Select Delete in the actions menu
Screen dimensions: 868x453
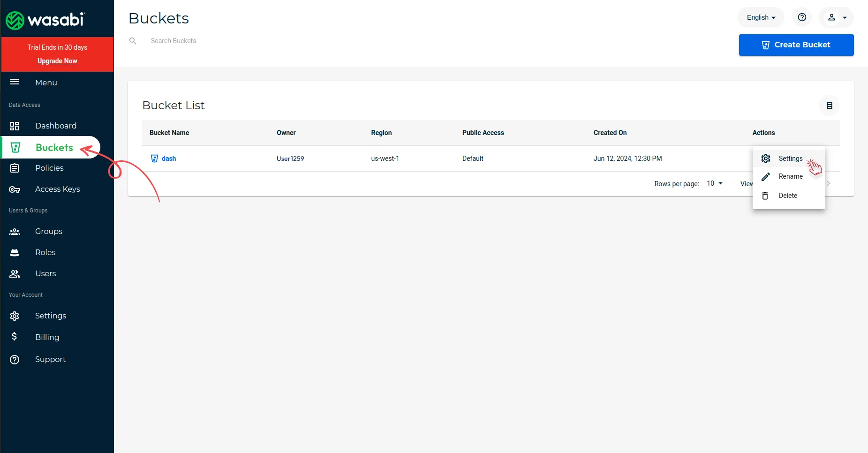coord(788,196)
